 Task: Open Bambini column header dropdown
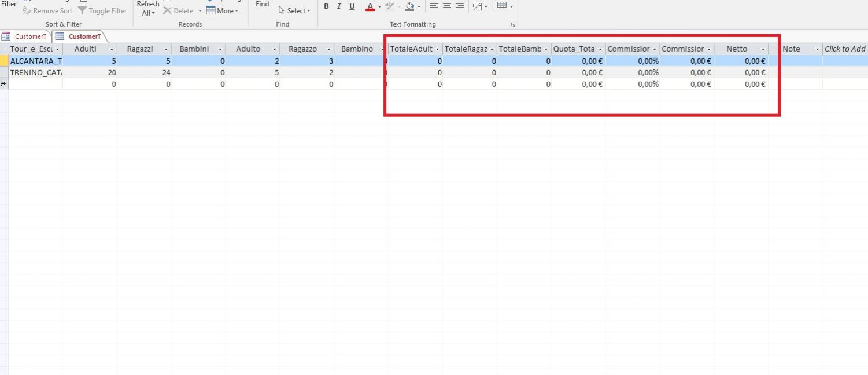click(220, 49)
